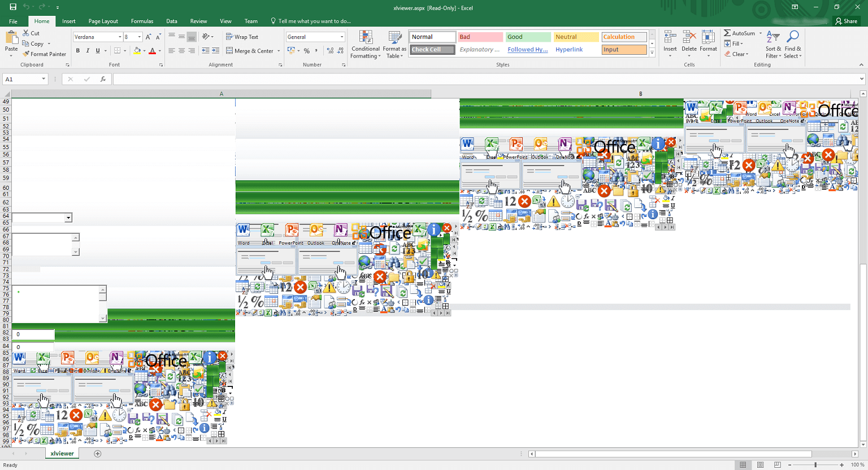Open Format as Table gallery
Image resolution: width=868 pixels, height=470 pixels.
pos(394,45)
